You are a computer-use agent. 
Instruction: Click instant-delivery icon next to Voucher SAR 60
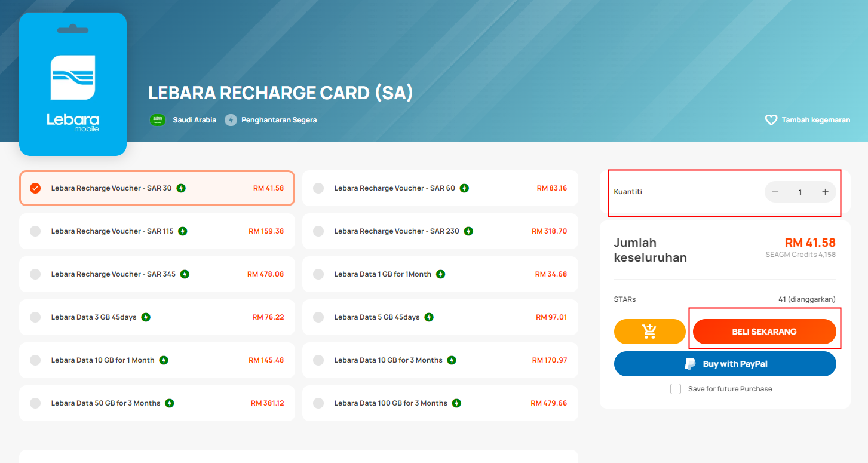click(x=464, y=188)
